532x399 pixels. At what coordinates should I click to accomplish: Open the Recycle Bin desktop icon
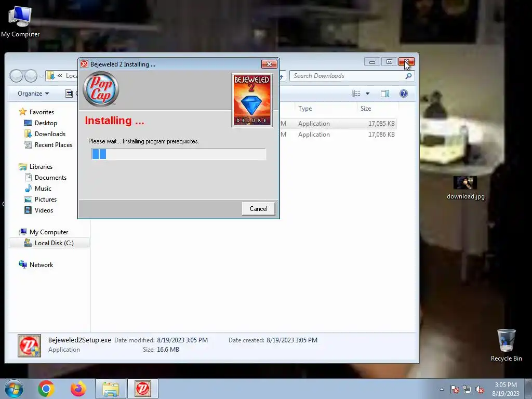click(x=506, y=345)
